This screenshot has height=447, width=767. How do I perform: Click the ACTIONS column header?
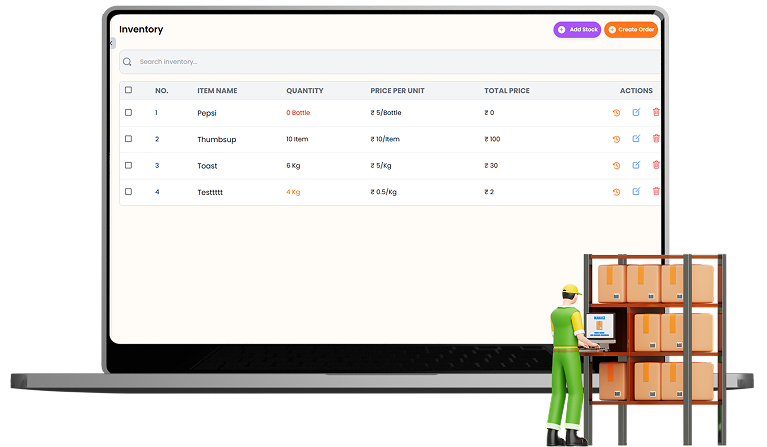(x=636, y=90)
